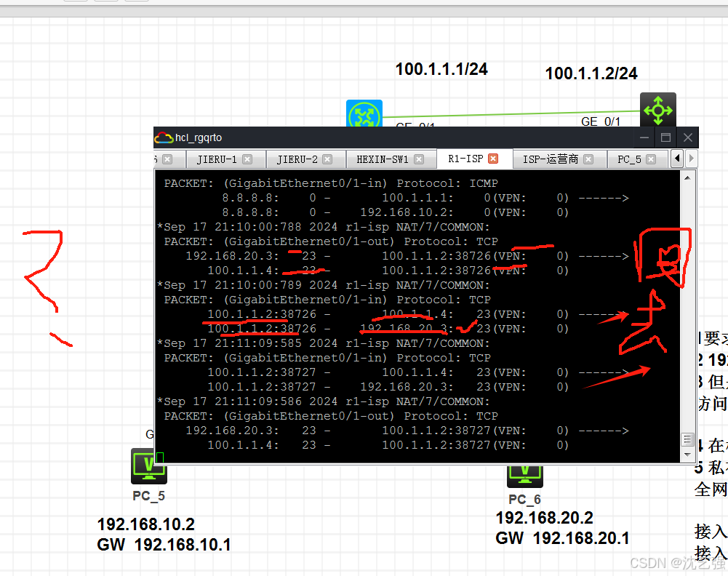
Task: Click the hcl_rgqrto cloud icon
Action: pos(164,138)
